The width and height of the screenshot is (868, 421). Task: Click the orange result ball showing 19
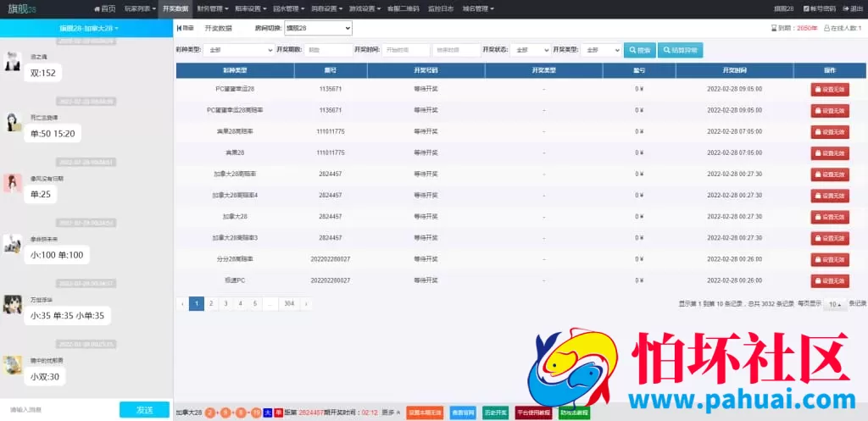pos(256,413)
